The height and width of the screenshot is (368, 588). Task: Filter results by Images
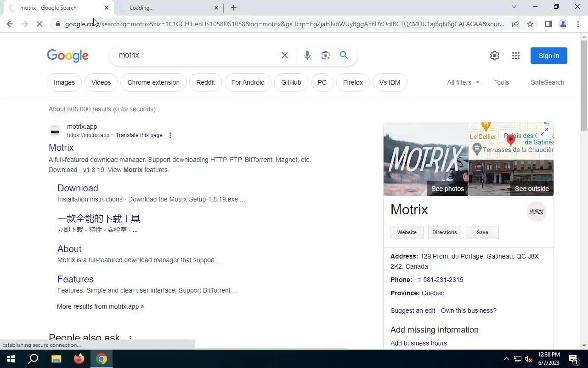pyautogui.click(x=64, y=82)
